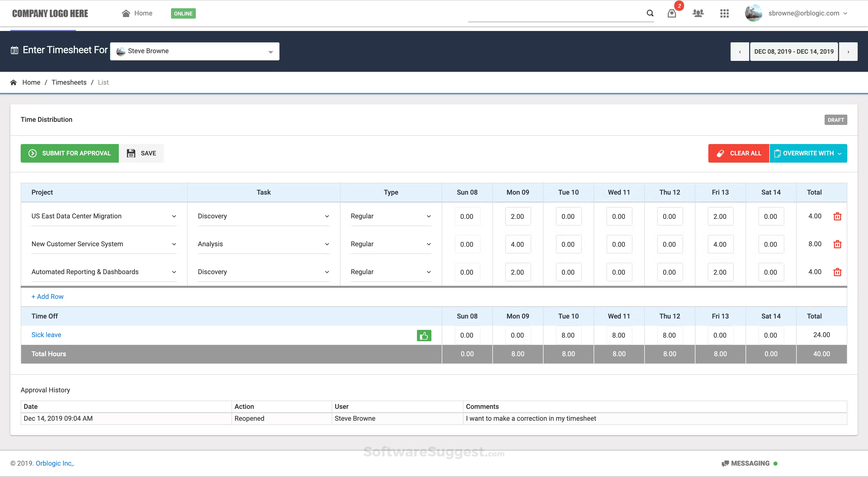Navigate to Timesheets breadcrumb

(69, 83)
